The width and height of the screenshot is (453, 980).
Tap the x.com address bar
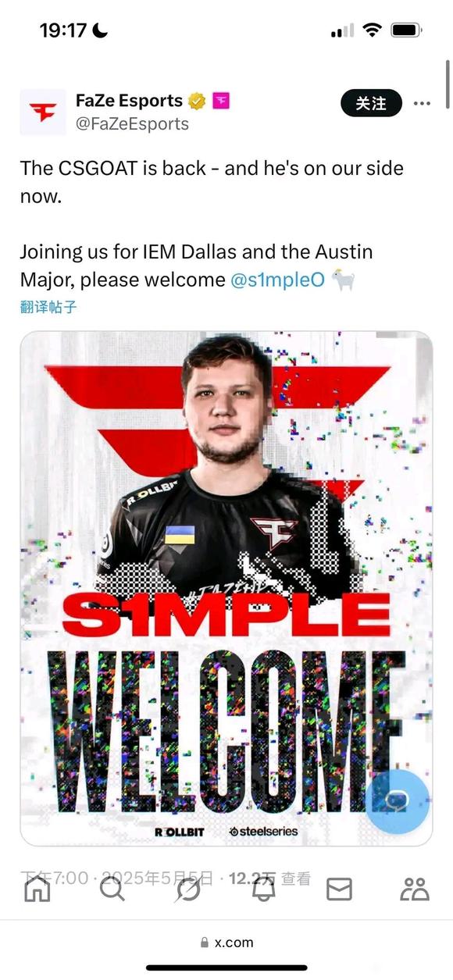coord(226,943)
